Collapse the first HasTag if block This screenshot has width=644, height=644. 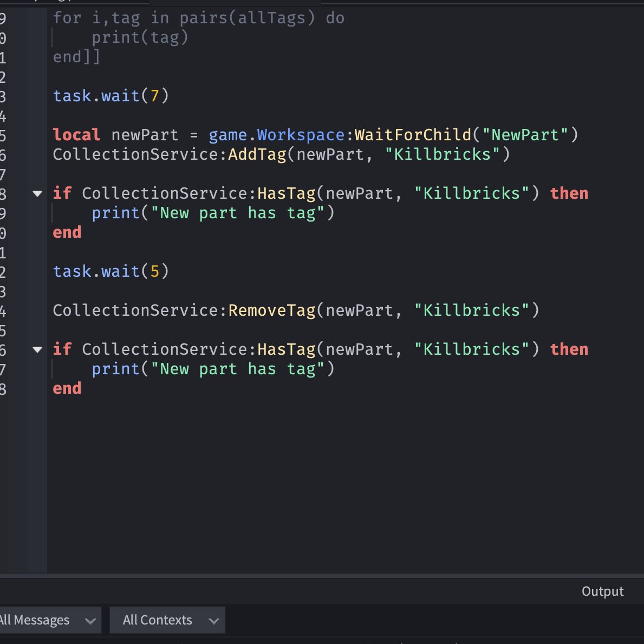[x=37, y=193]
